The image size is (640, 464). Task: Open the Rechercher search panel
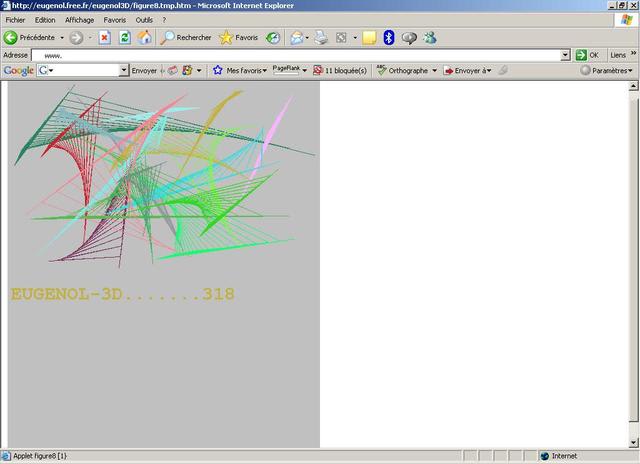(186, 38)
